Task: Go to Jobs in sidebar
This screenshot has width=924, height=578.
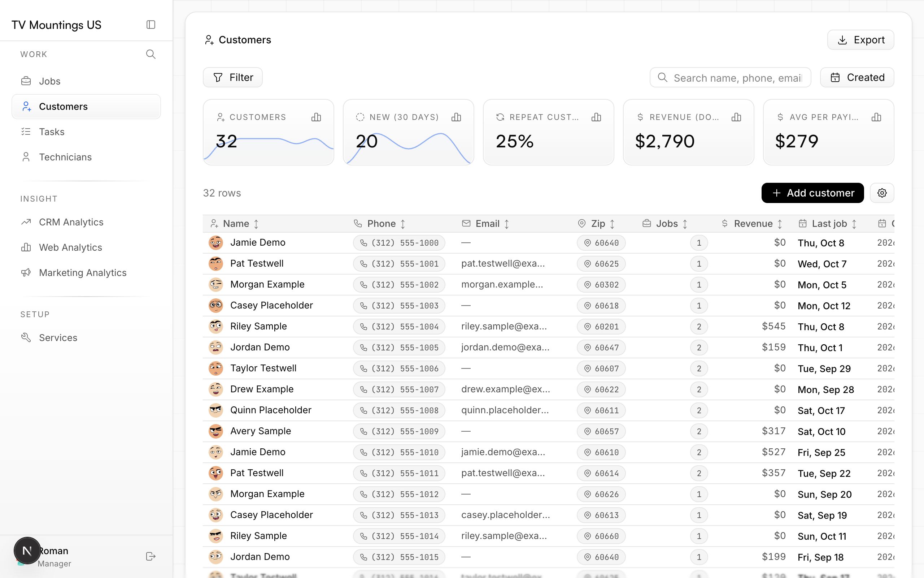Action: [x=86, y=81]
